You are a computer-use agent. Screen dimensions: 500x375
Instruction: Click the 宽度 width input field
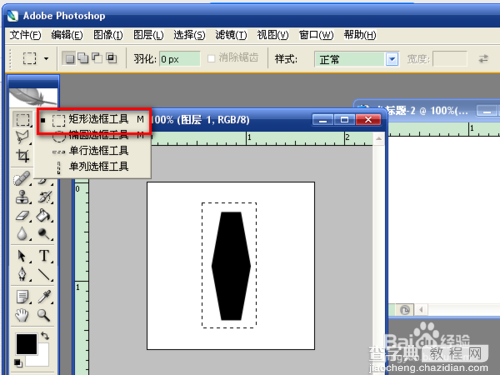point(450,59)
